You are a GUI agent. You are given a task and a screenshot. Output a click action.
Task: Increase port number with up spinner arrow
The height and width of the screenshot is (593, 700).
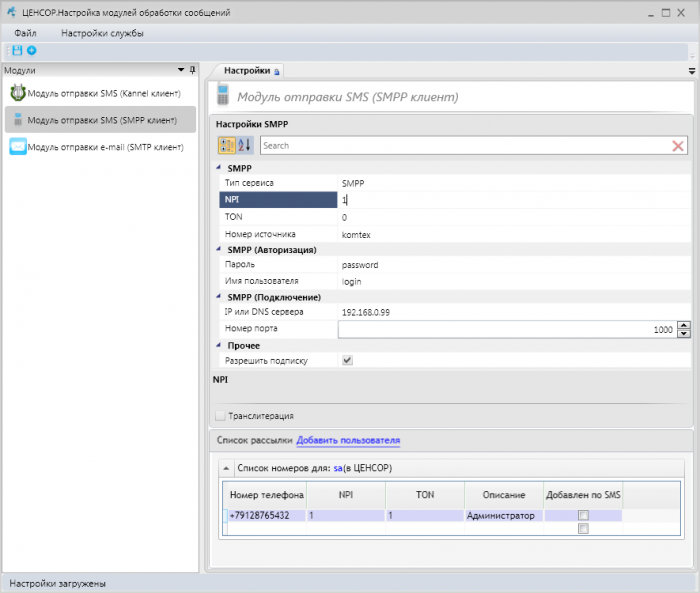point(683,325)
